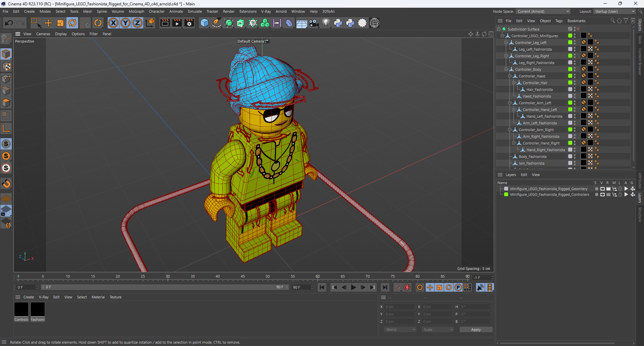Open Edit Render Settings icon

tap(190, 23)
